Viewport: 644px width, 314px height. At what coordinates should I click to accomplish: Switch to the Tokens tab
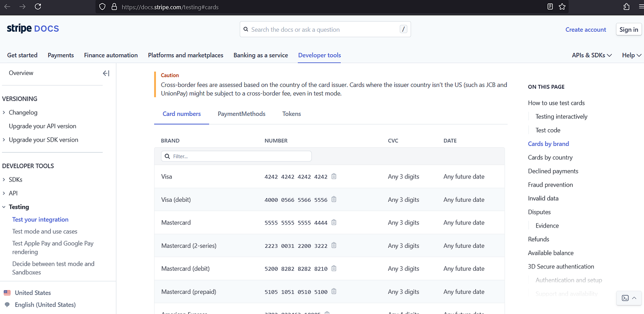pyautogui.click(x=292, y=114)
